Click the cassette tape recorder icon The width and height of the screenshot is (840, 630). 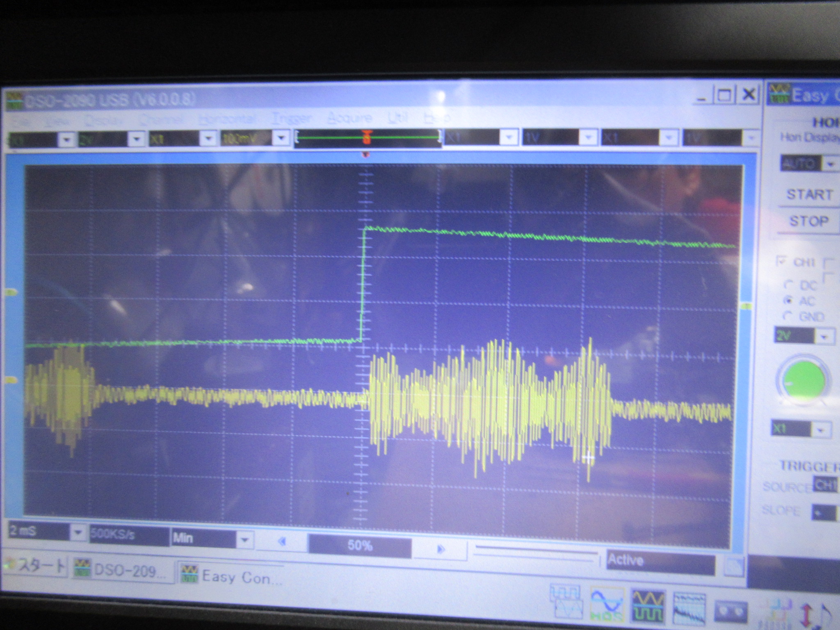730,611
